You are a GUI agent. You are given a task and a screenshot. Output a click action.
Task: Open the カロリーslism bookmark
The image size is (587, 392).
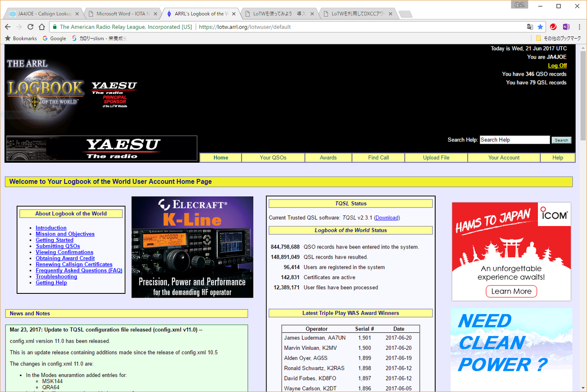(x=99, y=39)
